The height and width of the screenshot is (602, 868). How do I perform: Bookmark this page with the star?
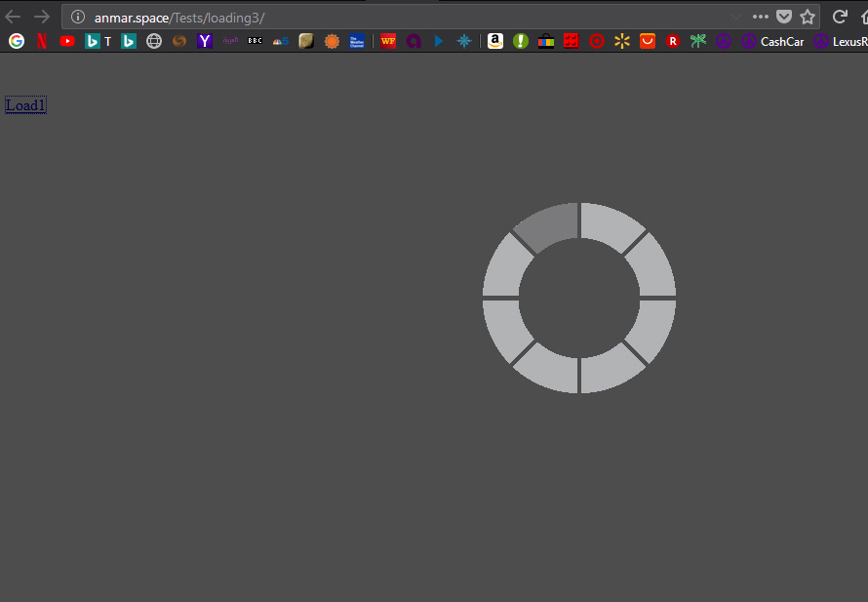808,17
